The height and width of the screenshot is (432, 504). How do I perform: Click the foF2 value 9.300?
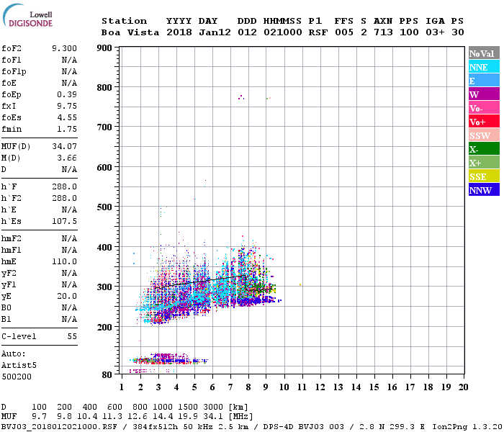(x=64, y=48)
